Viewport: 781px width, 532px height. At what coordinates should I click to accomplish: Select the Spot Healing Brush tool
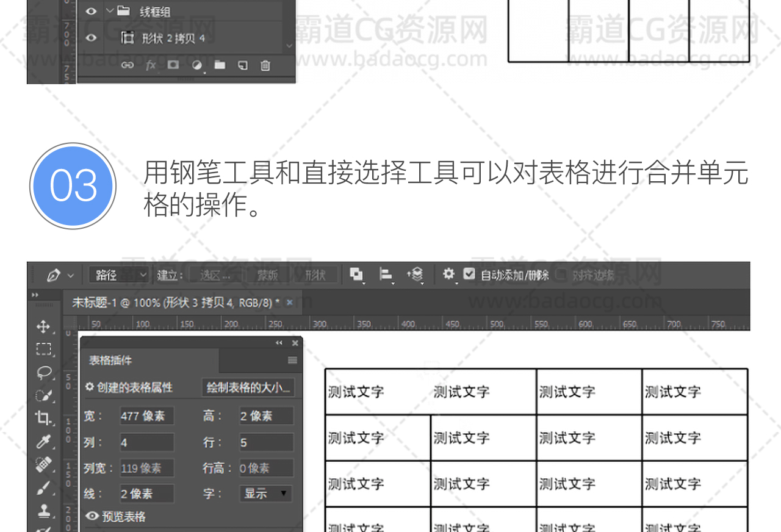click(x=43, y=464)
